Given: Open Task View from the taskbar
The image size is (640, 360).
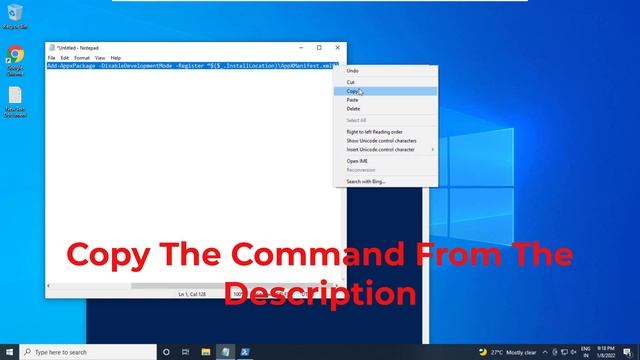Looking at the screenshot, I should [185, 352].
